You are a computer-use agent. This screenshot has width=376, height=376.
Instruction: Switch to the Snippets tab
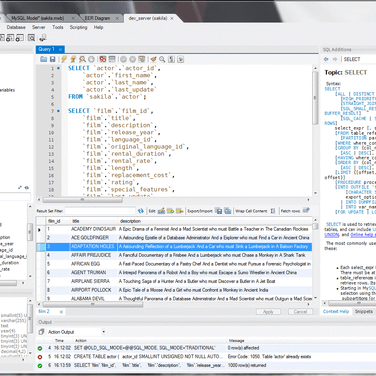point(364,311)
